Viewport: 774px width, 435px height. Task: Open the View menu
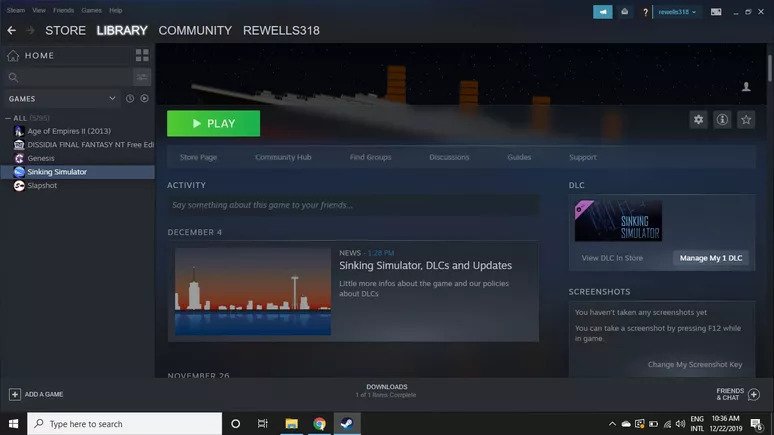click(39, 10)
